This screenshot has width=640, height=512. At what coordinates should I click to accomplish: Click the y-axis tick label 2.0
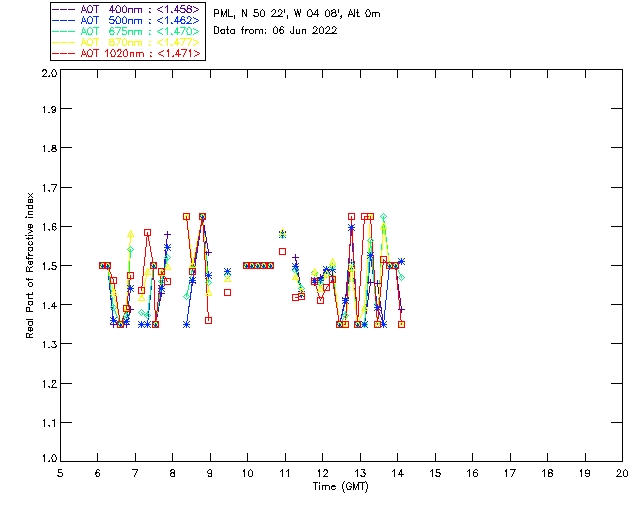[49, 74]
